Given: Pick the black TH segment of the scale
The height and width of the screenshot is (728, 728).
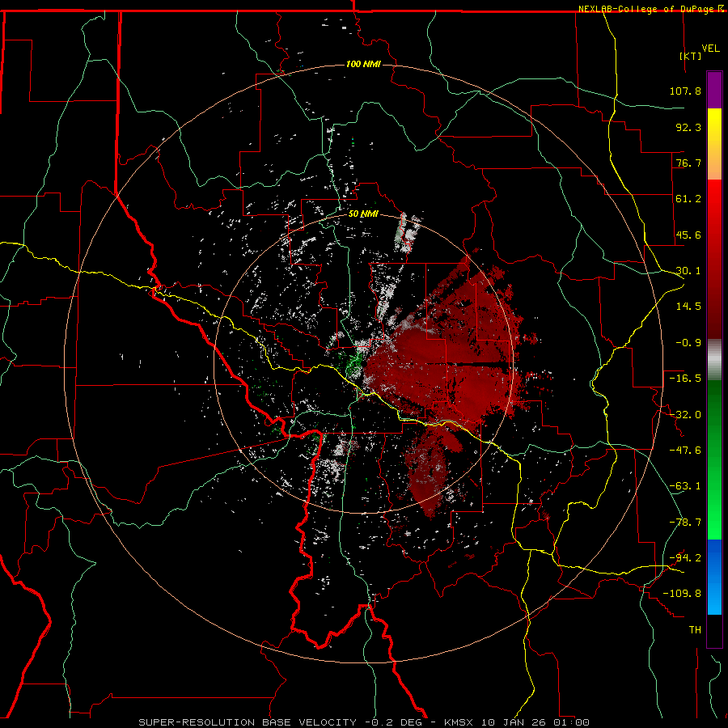Looking at the screenshot, I should coord(714,631).
